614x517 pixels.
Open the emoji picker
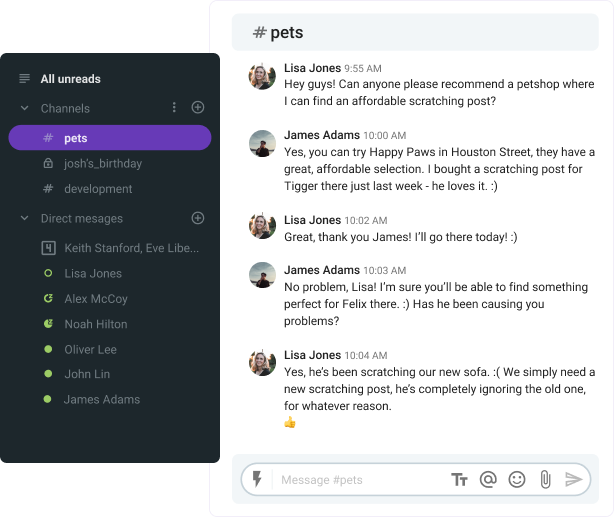click(517, 480)
